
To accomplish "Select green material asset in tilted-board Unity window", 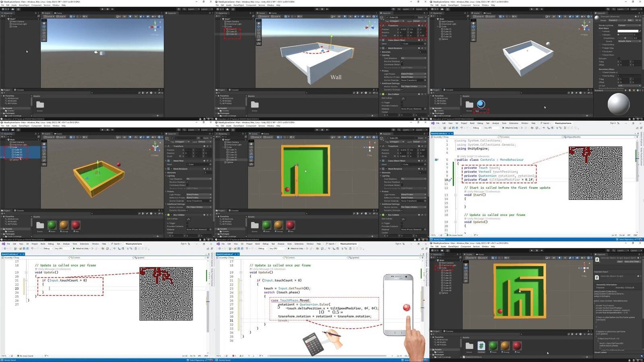I will click(x=52, y=225).
